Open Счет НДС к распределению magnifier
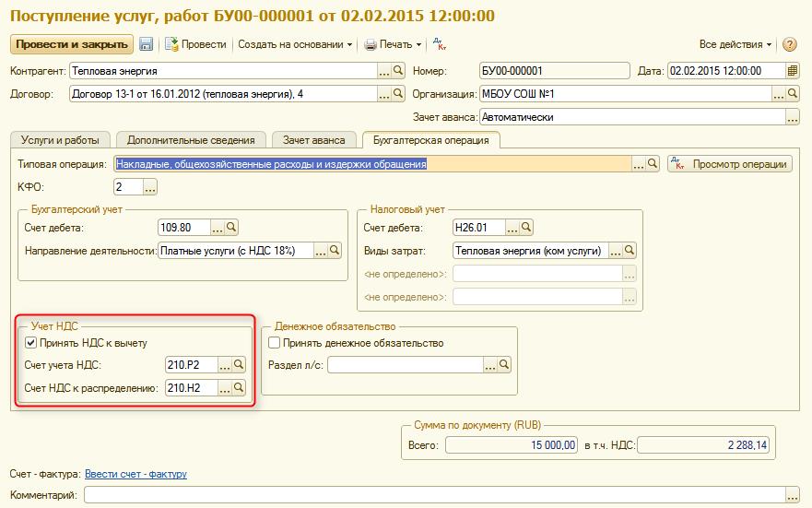This screenshot has width=812, height=508. coord(238,387)
